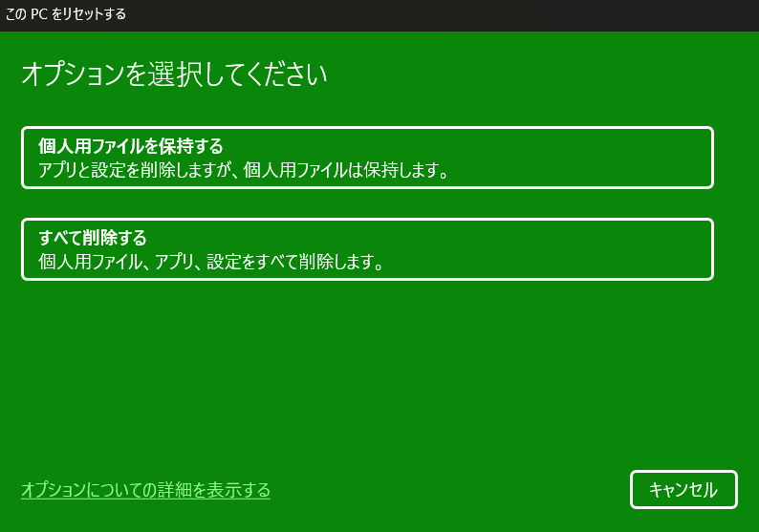Click bold title 個人用ファイルを保持する

pos(131,146)
